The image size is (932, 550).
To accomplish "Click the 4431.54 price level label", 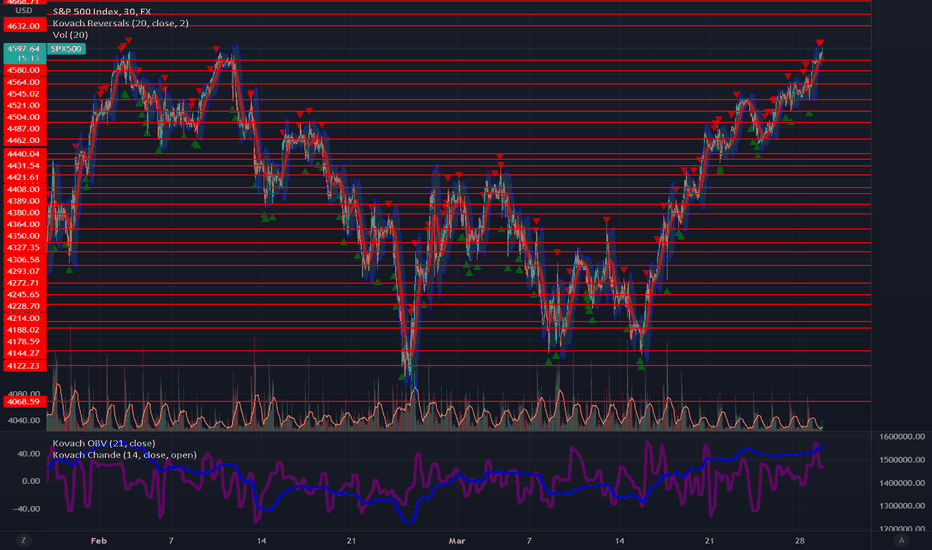I will click(x=24, y=166).
